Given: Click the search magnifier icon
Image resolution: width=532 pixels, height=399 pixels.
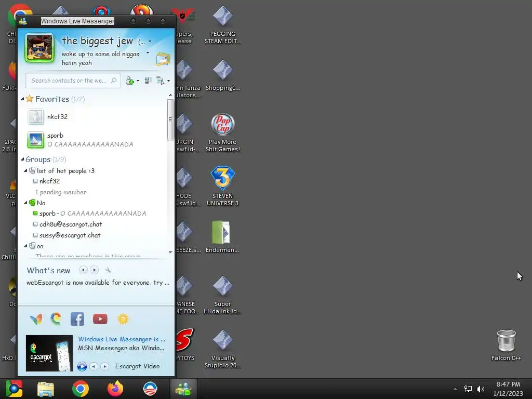Looking at the screenshot, I should point(114,81).
